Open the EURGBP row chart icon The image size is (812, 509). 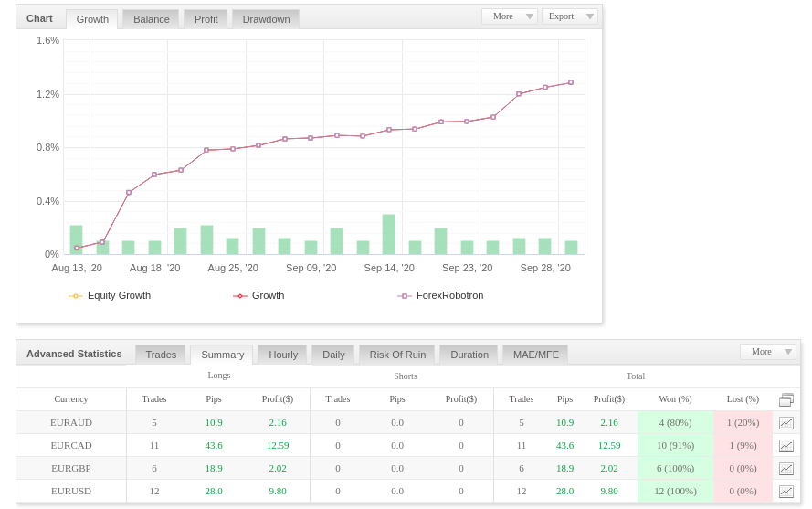(786, 469)
